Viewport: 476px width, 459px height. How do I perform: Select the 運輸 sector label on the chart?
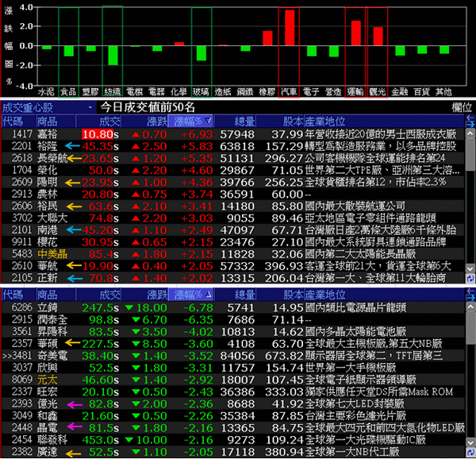tap(355, 92)
